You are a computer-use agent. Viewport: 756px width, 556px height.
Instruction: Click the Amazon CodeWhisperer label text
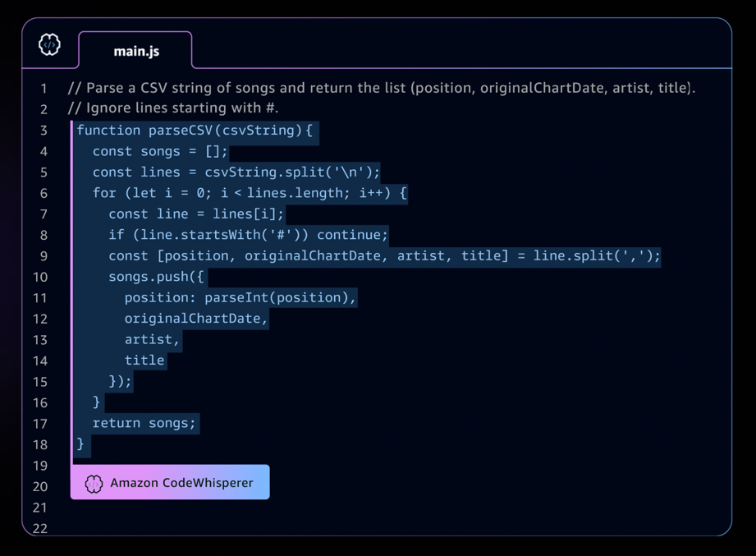point(181,482)
